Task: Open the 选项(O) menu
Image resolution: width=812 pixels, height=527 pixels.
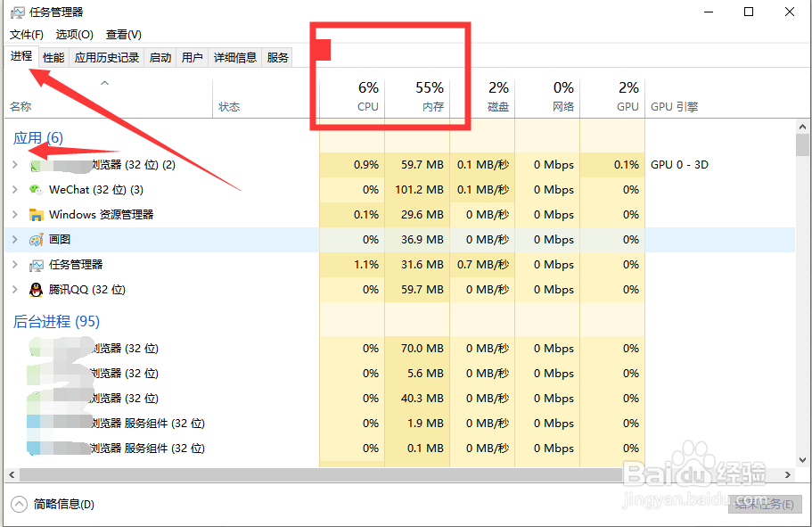Action: [75, 35]
